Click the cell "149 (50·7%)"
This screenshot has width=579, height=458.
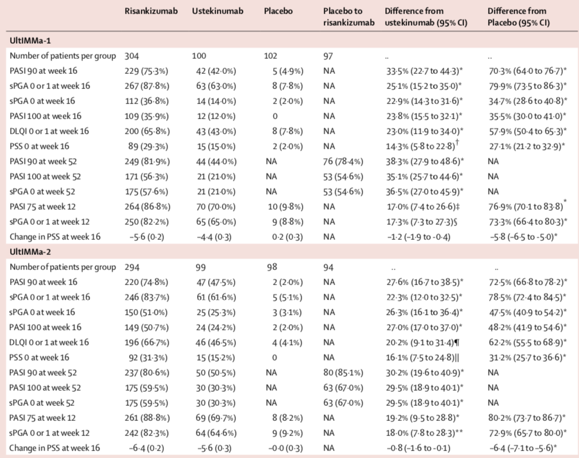[x=146, y=327]
